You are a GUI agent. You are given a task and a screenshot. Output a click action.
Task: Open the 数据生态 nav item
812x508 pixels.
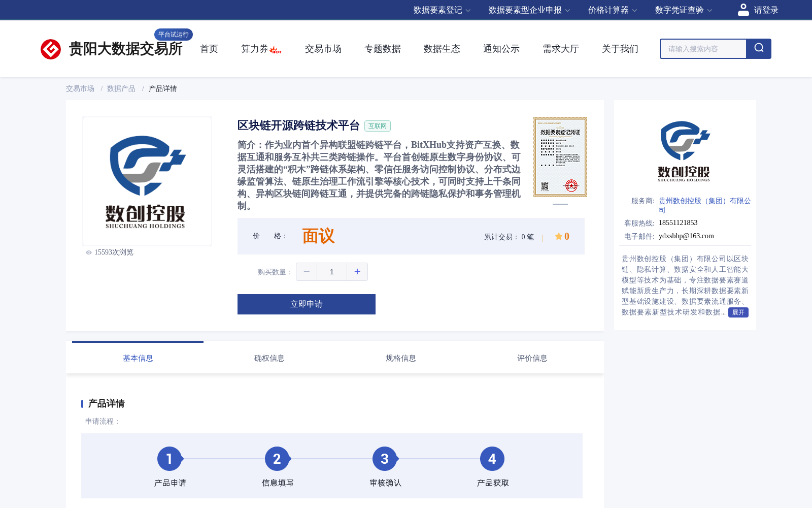pos(442,49)
